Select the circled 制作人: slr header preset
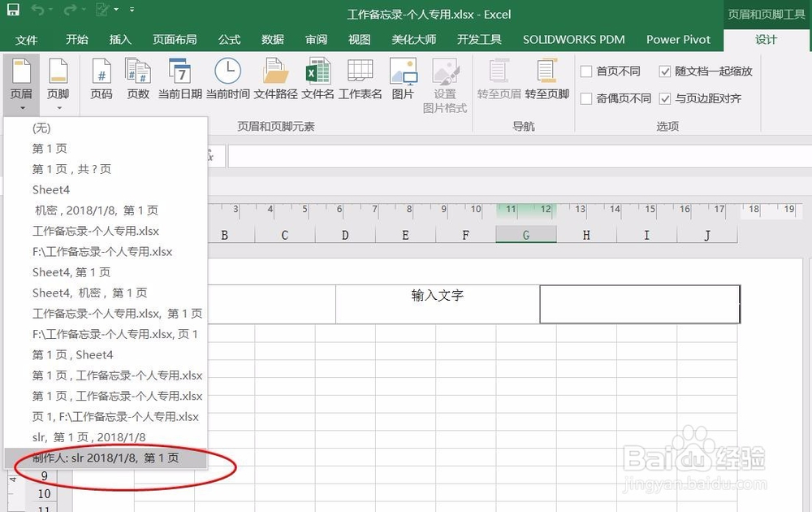The height and width of the screenshot is (512, 812). (x=106, y=458)
